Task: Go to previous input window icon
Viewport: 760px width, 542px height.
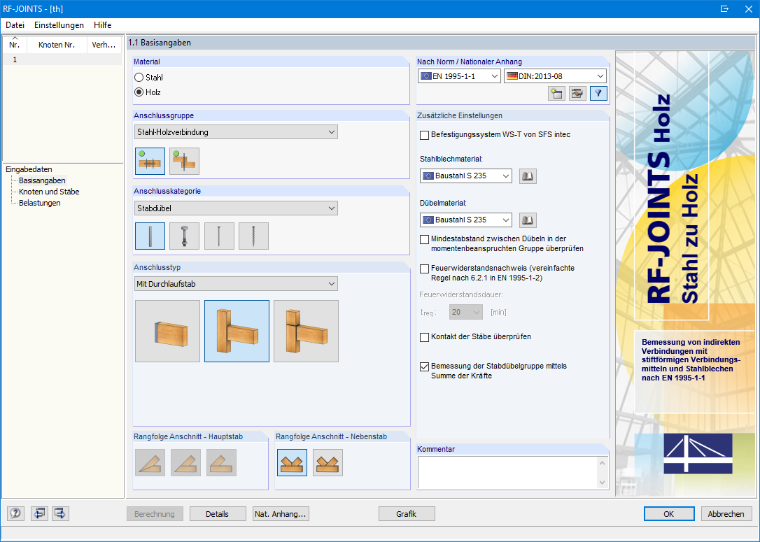Action: coord(39,513)
